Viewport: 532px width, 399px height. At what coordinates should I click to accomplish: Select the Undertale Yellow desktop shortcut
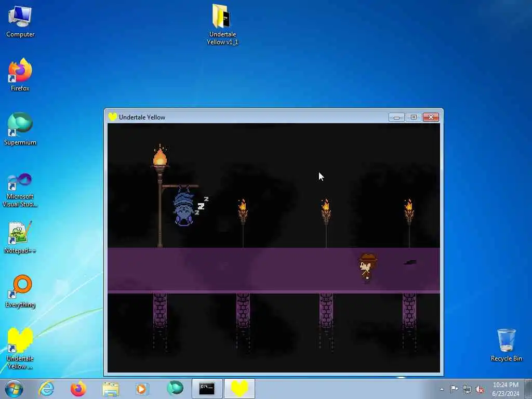point(20,348)
